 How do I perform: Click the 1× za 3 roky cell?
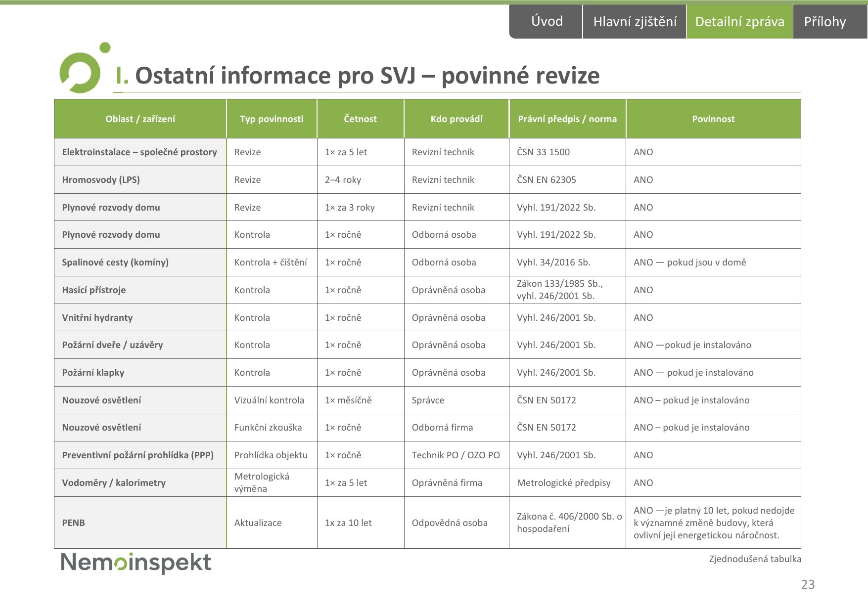(360, 208)
